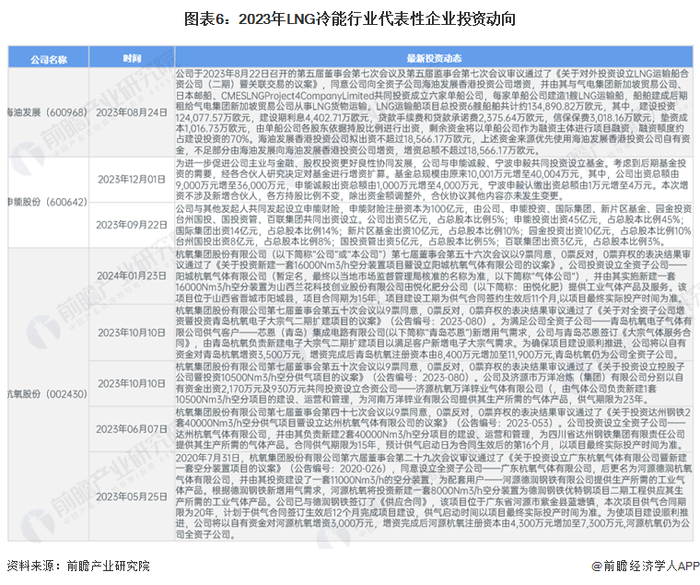Select the '时间' column header

point(132,58)
